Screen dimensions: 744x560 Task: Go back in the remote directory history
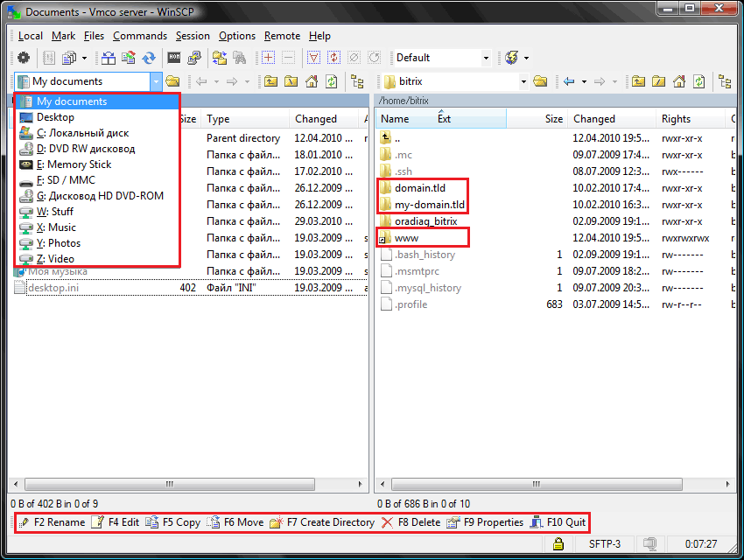tap(570, 81)
